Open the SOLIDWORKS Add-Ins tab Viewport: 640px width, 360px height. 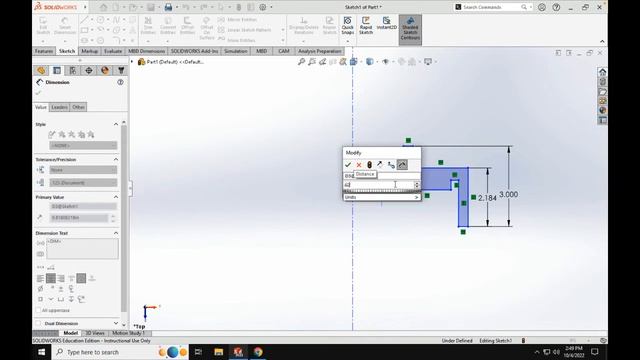point(194,51)
